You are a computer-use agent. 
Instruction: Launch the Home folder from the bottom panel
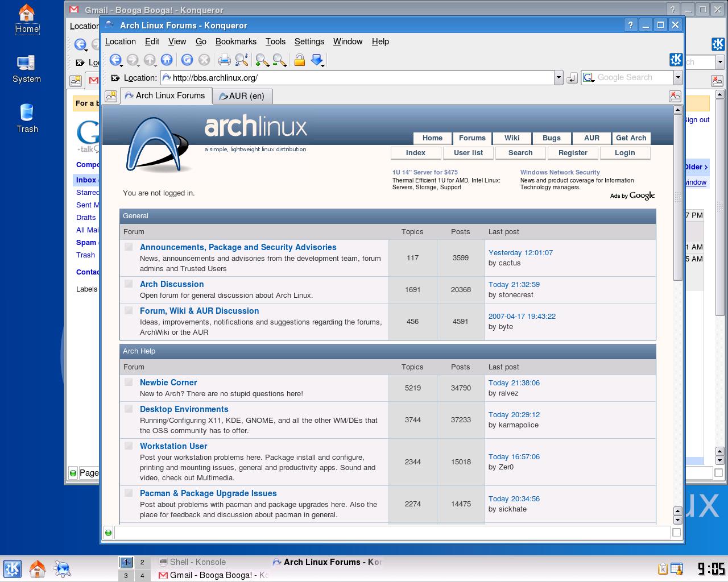tap(38, 568)
